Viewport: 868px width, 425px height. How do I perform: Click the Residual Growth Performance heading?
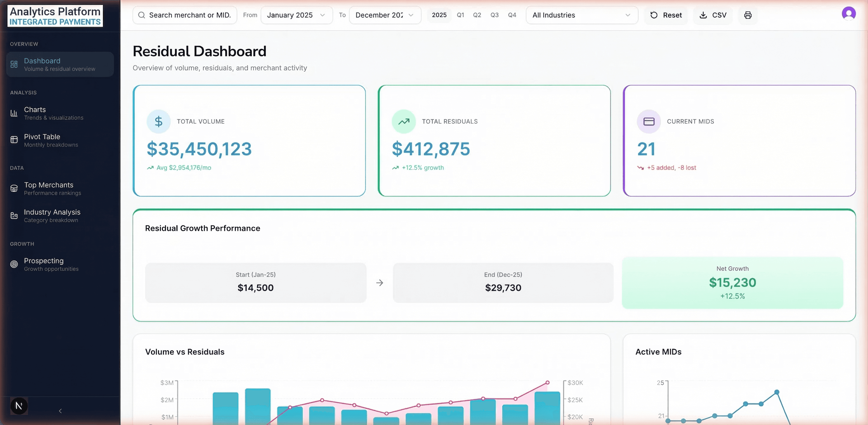tap(202, 228)
